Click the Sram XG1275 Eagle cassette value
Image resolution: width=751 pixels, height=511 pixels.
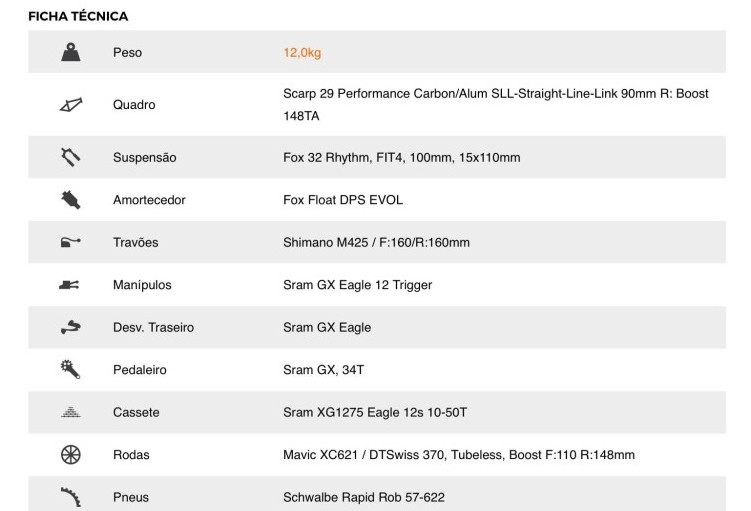click(x=375, y=412)
